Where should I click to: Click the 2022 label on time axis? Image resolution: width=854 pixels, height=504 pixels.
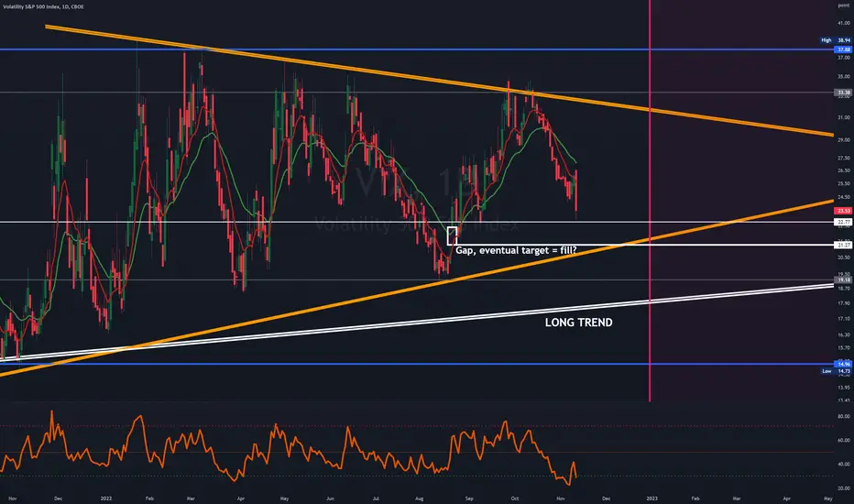[x=106, y=499]
